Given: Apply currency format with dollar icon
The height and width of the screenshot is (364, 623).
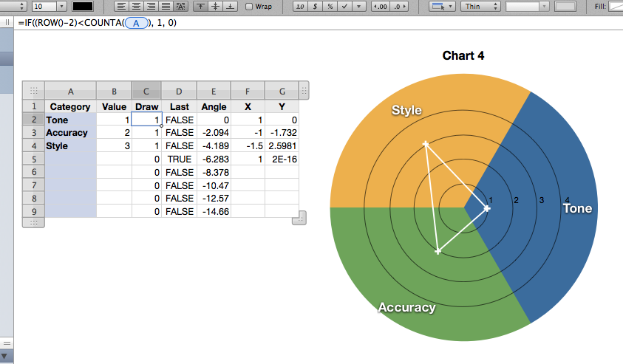Looking at the screenshot, I should pyautogui.click(x=315, y=6).
